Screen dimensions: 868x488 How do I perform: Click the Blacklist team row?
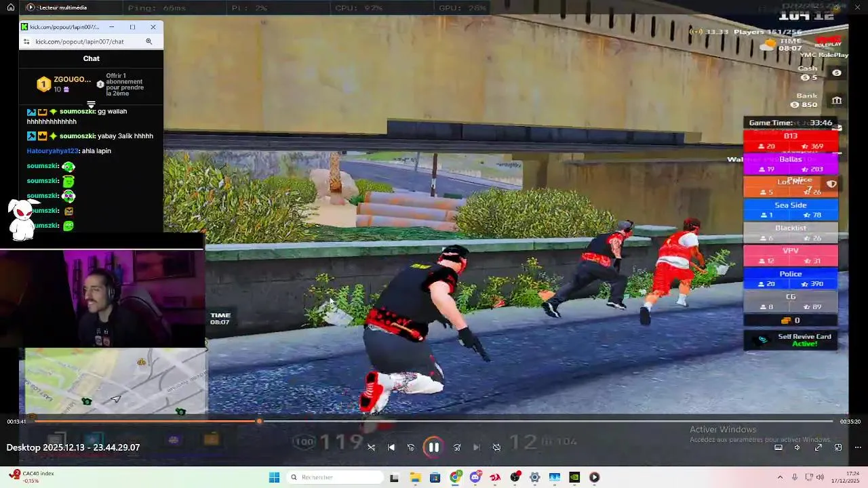(x=791, y=232)
